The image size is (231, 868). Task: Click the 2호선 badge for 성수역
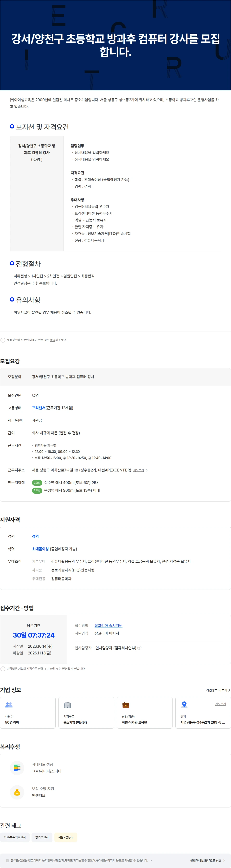(x=37, y=483)
